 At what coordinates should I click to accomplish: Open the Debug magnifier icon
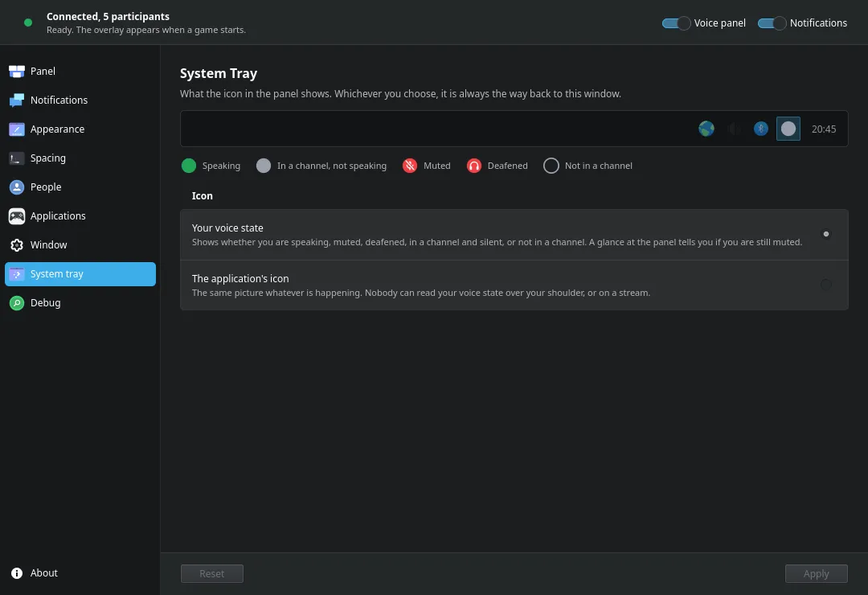17,303
